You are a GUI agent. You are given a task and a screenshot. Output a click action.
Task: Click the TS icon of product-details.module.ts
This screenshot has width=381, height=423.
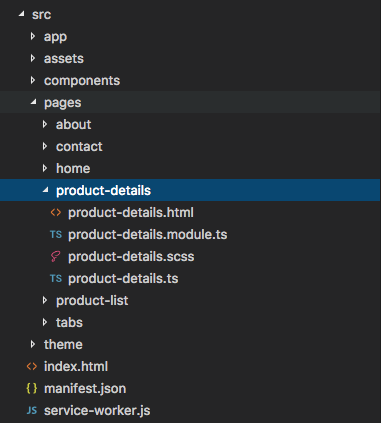(x=56, y=234)
